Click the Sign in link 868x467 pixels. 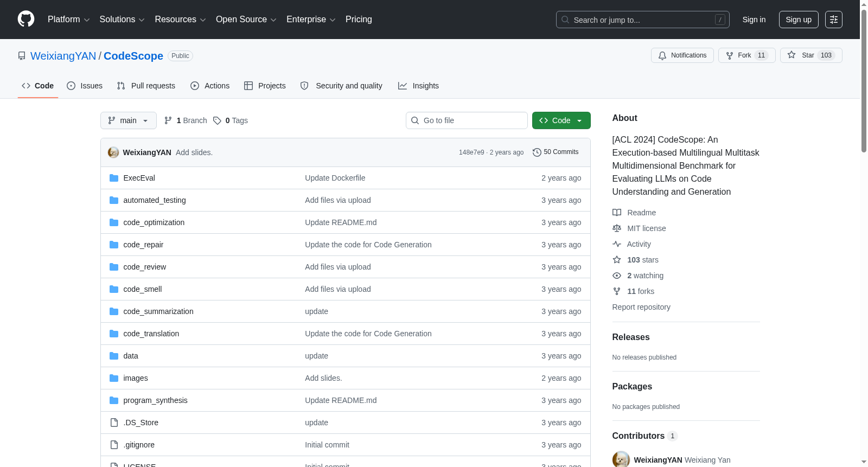(754, 20)
